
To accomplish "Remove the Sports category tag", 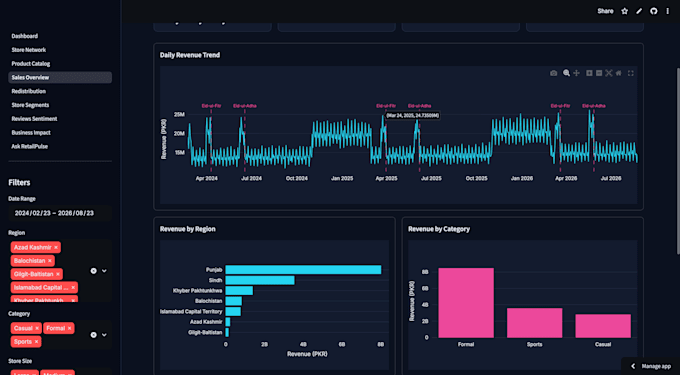I will tap(36, 342).
